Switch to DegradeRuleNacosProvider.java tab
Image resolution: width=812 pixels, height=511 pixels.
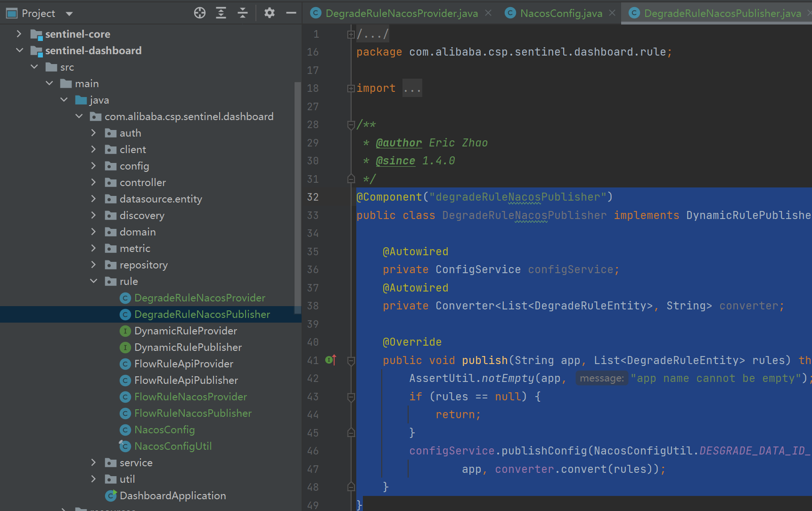(402, 13)
